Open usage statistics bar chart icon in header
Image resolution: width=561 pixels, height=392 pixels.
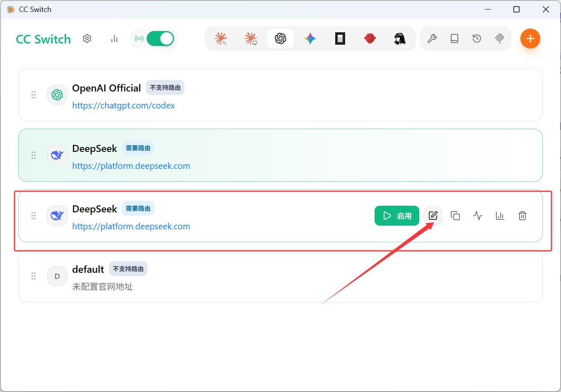pos(114,38)
